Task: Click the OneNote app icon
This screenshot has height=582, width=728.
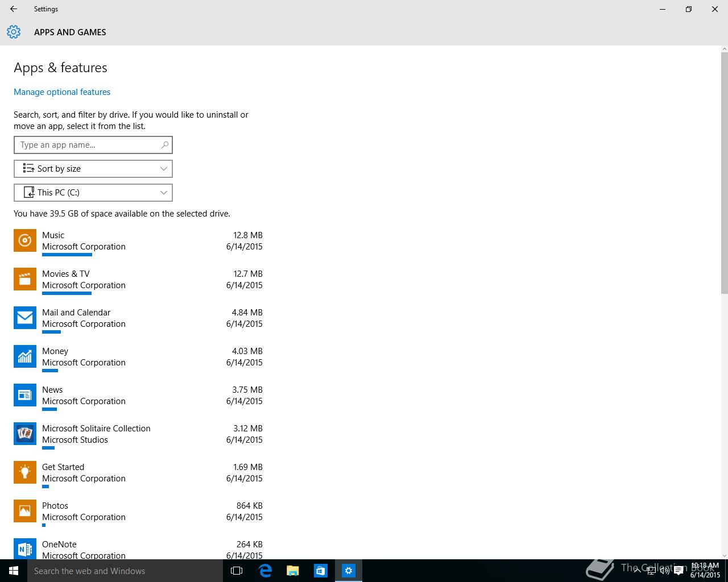Action: (x=25, y=548)
